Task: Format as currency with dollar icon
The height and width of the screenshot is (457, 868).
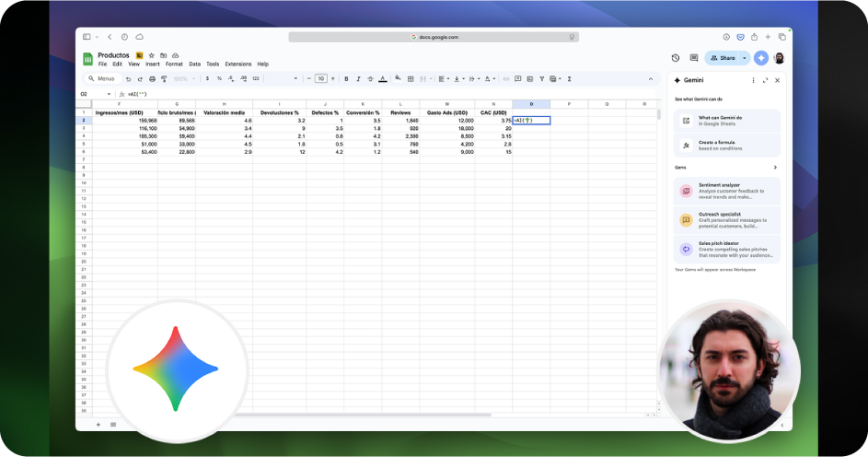Action: click(x=208, y=79)
